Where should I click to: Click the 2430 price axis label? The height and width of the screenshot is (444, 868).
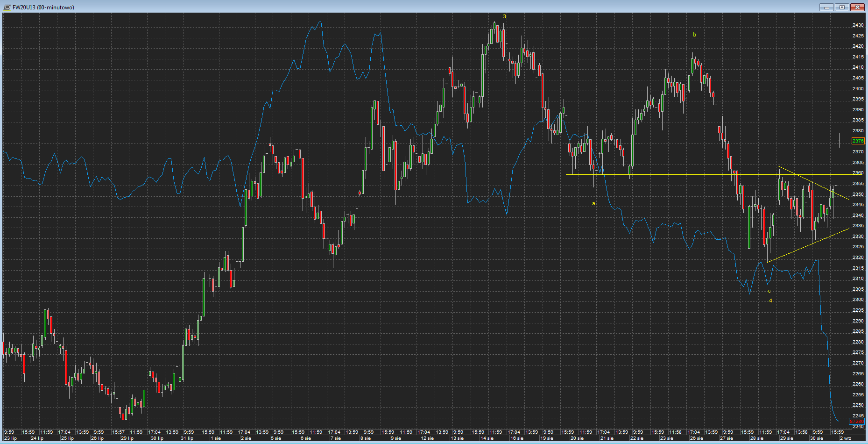point(858,25)
